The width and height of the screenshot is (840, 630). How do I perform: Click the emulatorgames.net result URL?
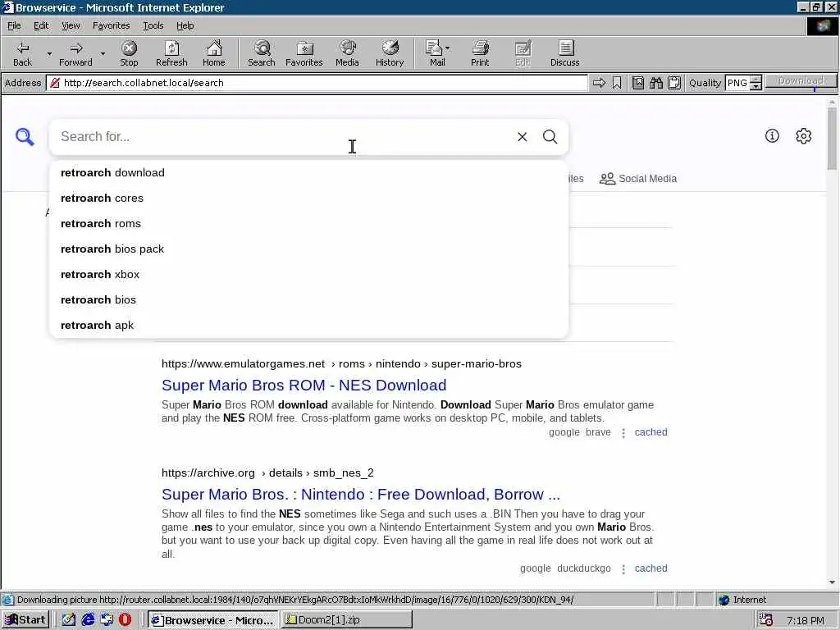(x=341, y=363)
